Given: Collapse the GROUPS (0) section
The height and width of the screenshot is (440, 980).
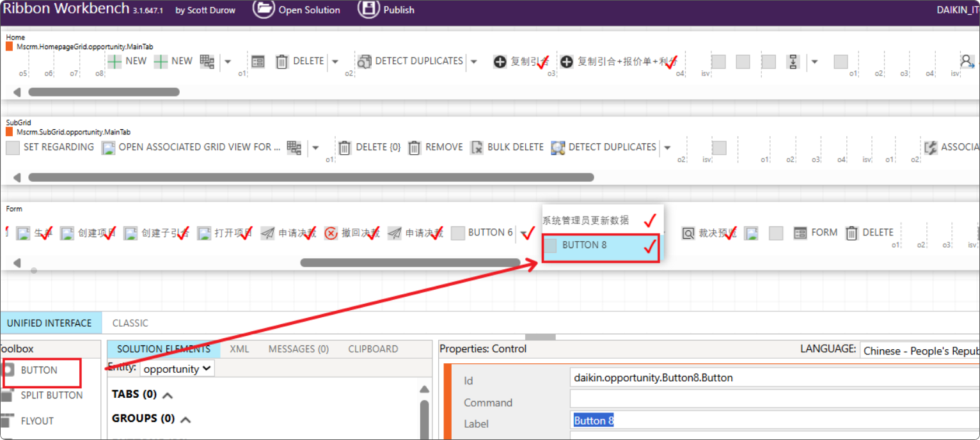Looking at the screenshot, I should (186, 420).
